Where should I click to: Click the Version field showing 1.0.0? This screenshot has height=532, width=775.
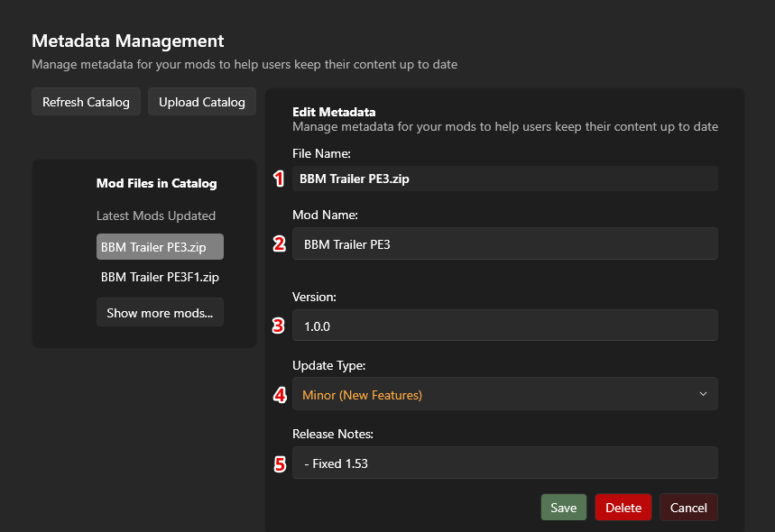tap(504, 326)
